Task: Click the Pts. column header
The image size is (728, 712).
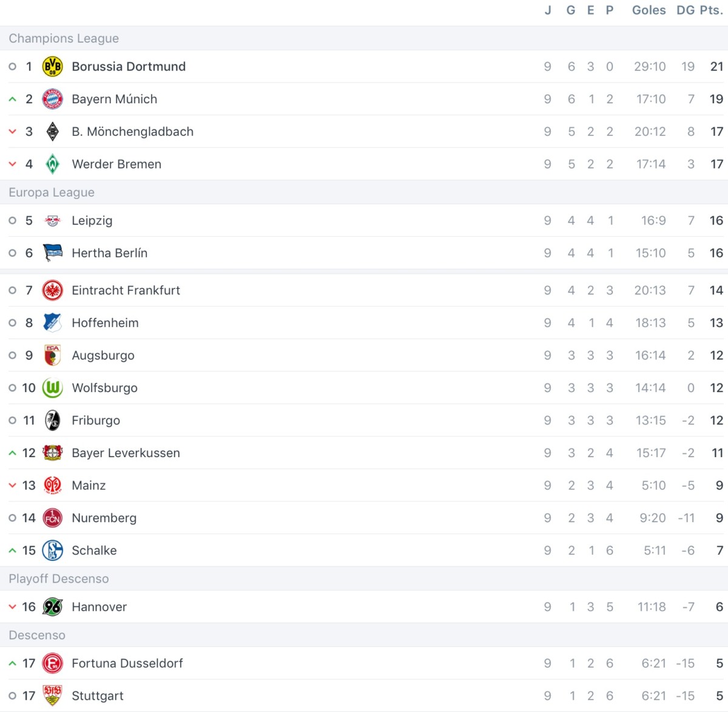Action: pyautogui.click(x=711, y=10)
